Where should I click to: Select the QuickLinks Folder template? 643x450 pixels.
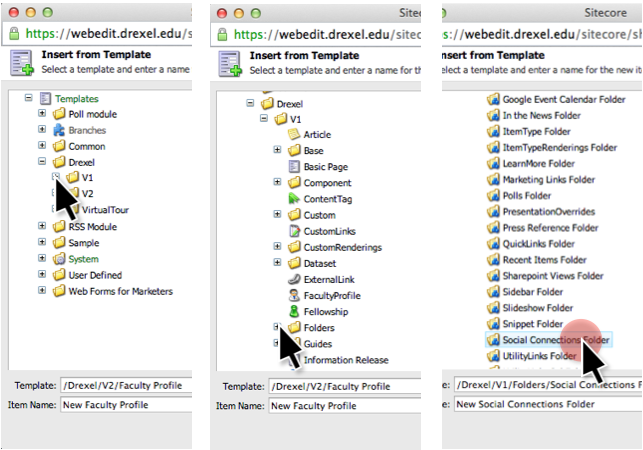coord(538,244)
